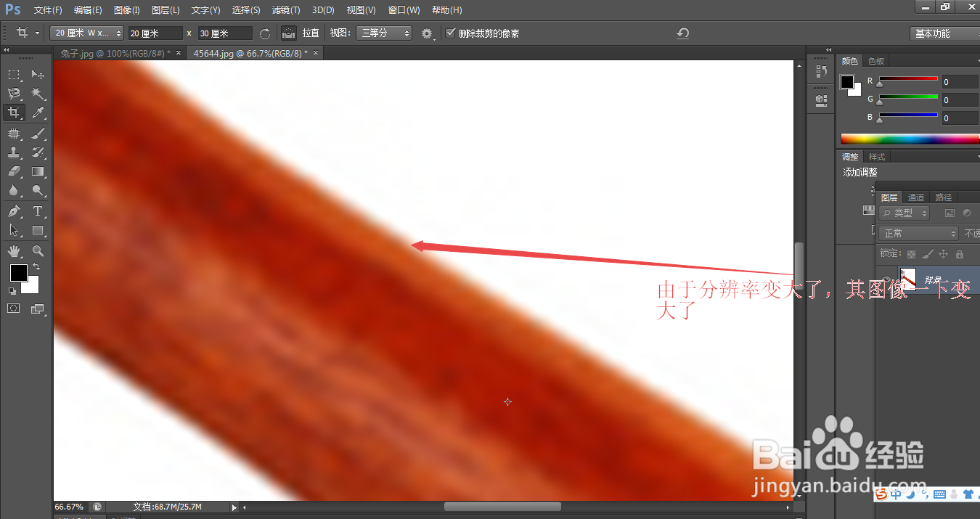Select the Pen tool
Image resolution: width=980 pixels, height=519 pixels.
(x=14, y=211)
